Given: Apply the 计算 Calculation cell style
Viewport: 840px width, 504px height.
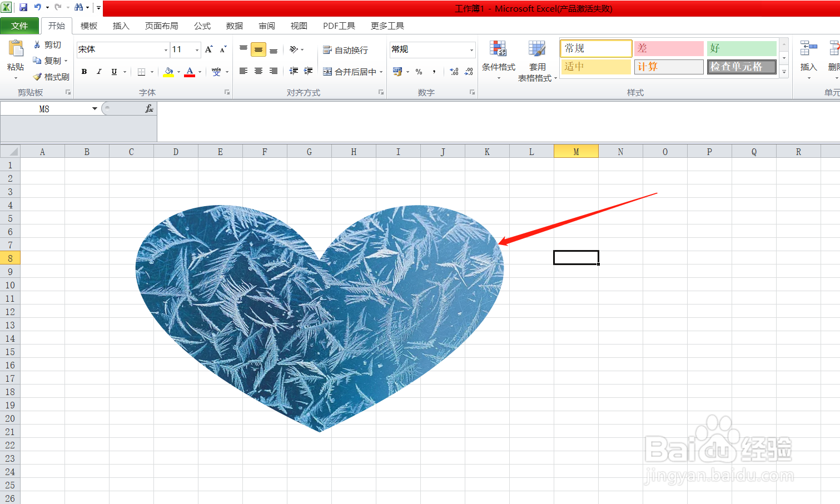Looking at the screenshot, I should tap(669, 67).
